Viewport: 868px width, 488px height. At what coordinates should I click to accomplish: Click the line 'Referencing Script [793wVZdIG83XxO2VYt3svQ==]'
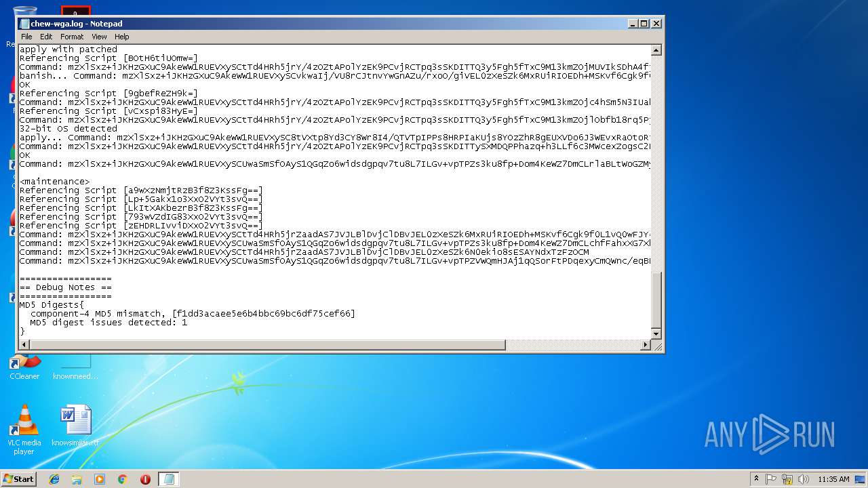click(142, 217)
